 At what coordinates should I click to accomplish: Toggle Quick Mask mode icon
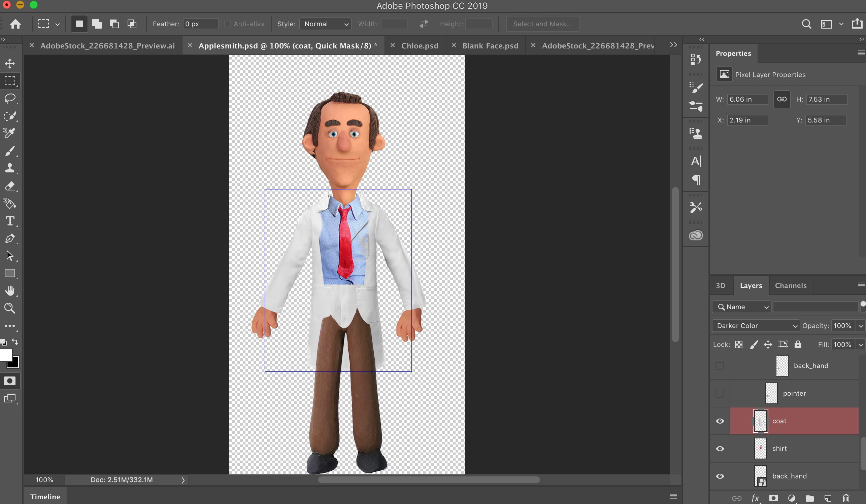tap(10, 381)
